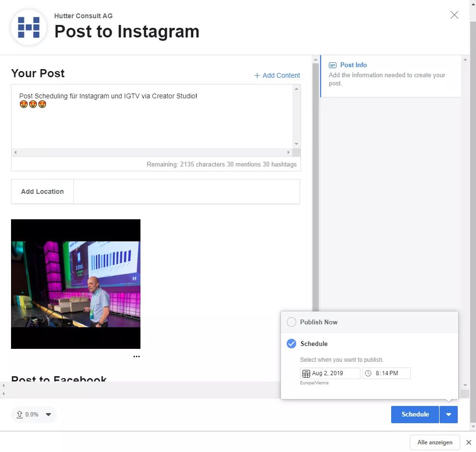Click the clock icon beside 8:14 PM
This screenshot has width=476, height=452.
(368, 373)
